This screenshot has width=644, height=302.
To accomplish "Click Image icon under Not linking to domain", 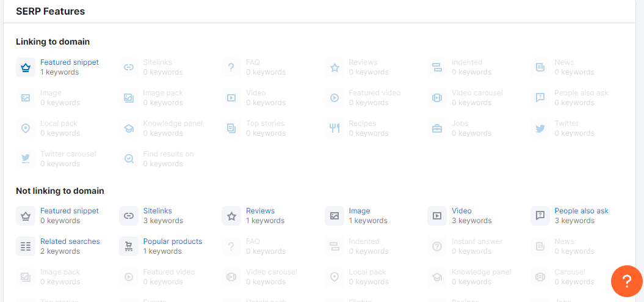I will [335, 216].
